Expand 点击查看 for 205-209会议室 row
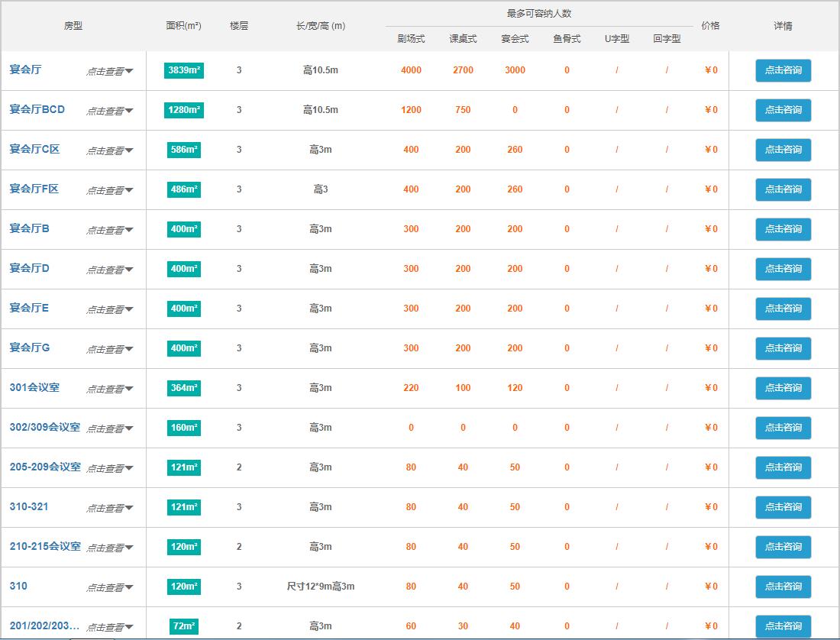Viewport: 840px width, 640px height. point(109,468)
